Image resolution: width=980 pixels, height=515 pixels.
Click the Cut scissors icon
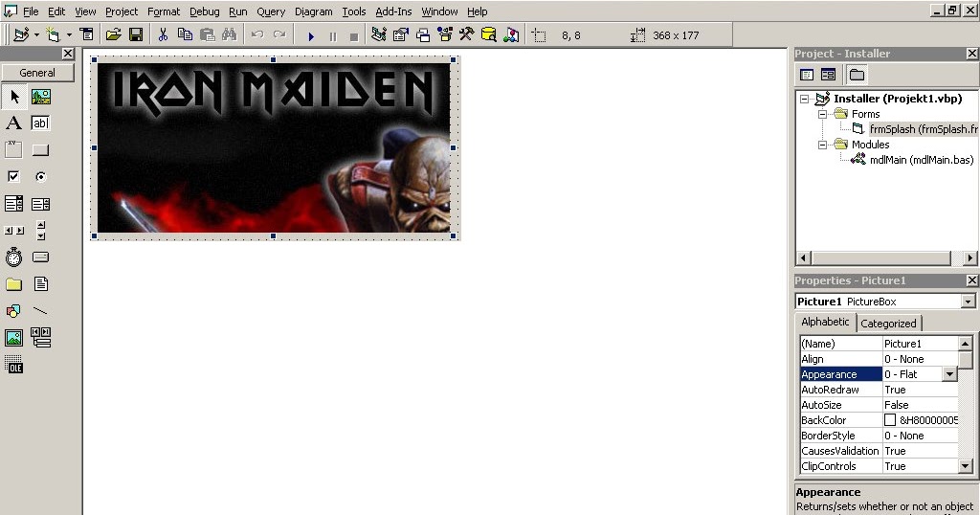pos(163,35)
